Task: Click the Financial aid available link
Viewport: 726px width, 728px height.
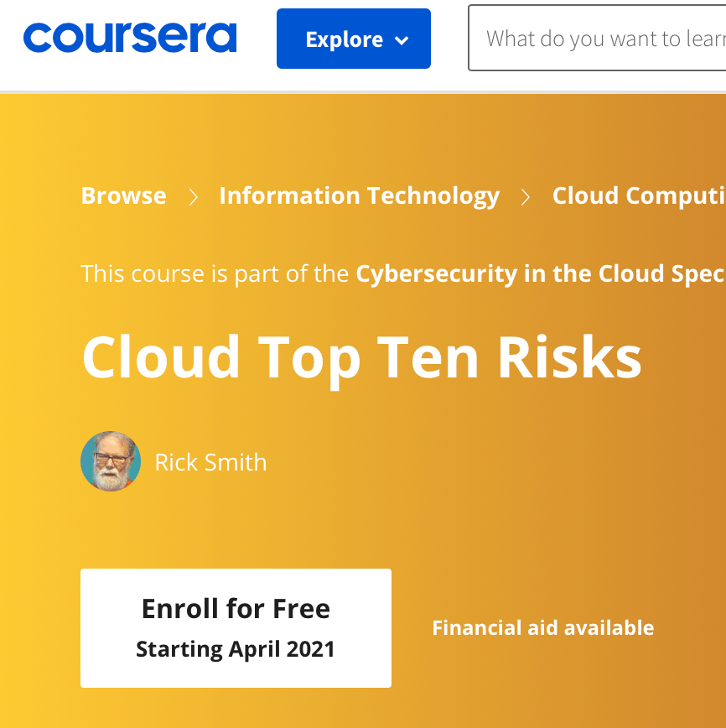Action: tap(542, 627)
